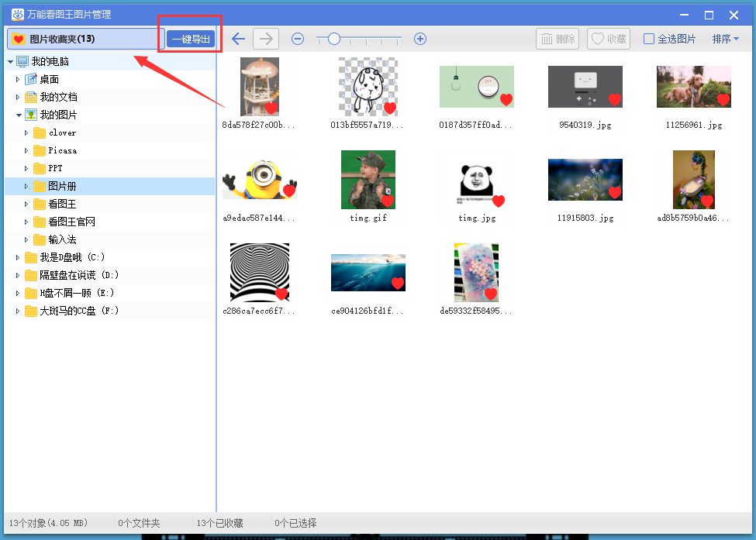
Task: Click the 0个已选择 status text
Action: click(295, 523)
